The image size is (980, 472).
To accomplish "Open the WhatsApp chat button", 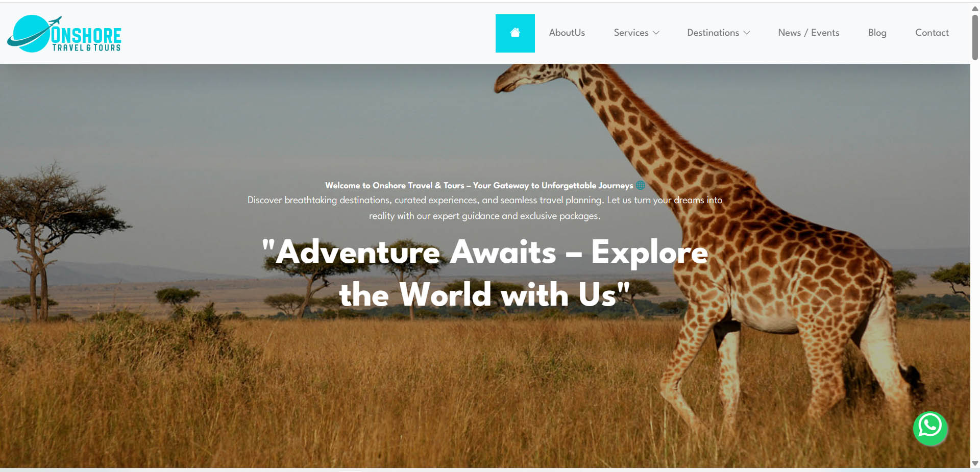I will point(930,428).
